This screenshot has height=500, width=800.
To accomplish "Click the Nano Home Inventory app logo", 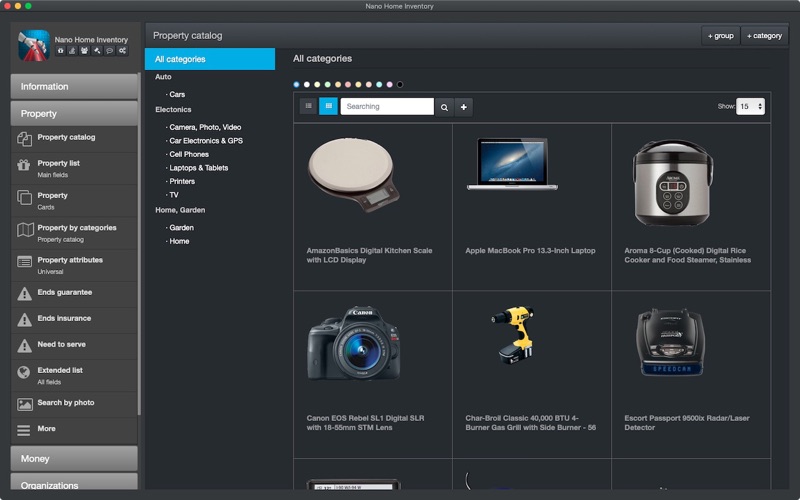I will click(x=34, y=45).
